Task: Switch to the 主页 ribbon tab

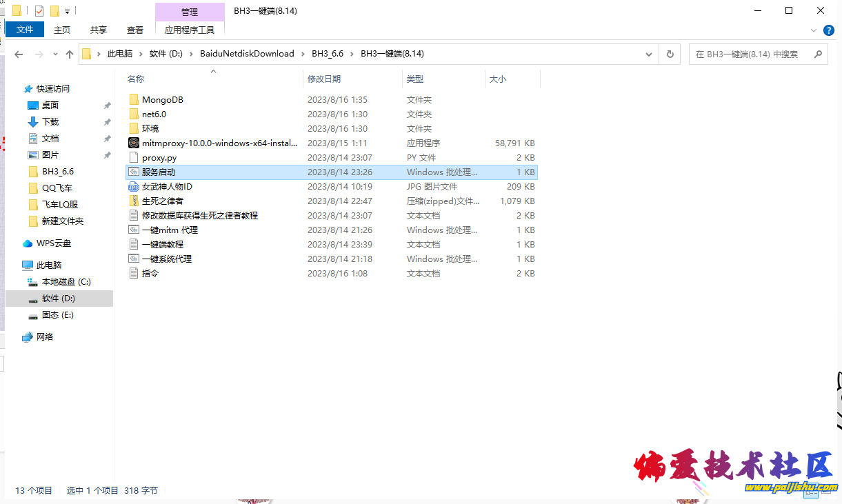Action: coord(62,30)
